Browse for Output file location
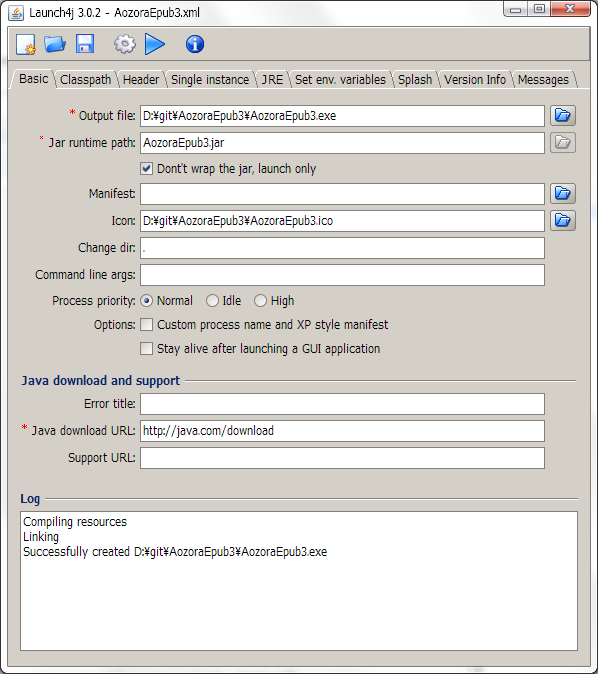 point(563,115)
